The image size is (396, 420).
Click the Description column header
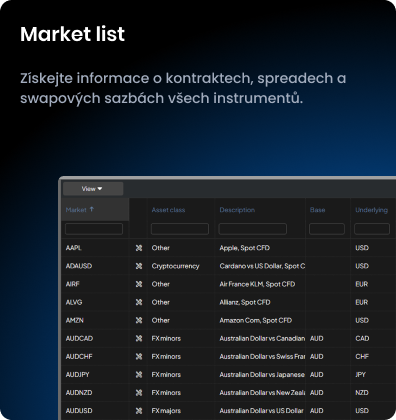[x=237, y=210]
